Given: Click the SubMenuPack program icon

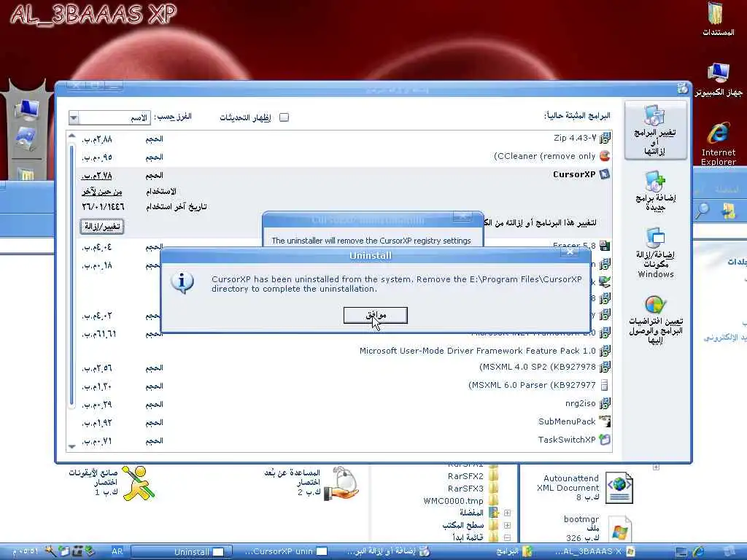Looking at the screenshot, I should (605, 421).
